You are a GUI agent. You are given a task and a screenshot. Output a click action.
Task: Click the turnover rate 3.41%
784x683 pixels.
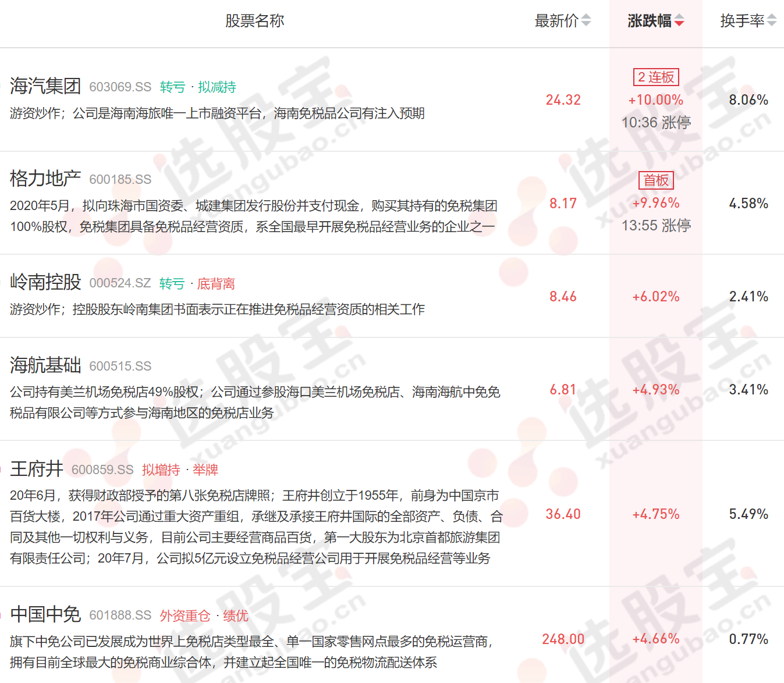tap(748, 390)
